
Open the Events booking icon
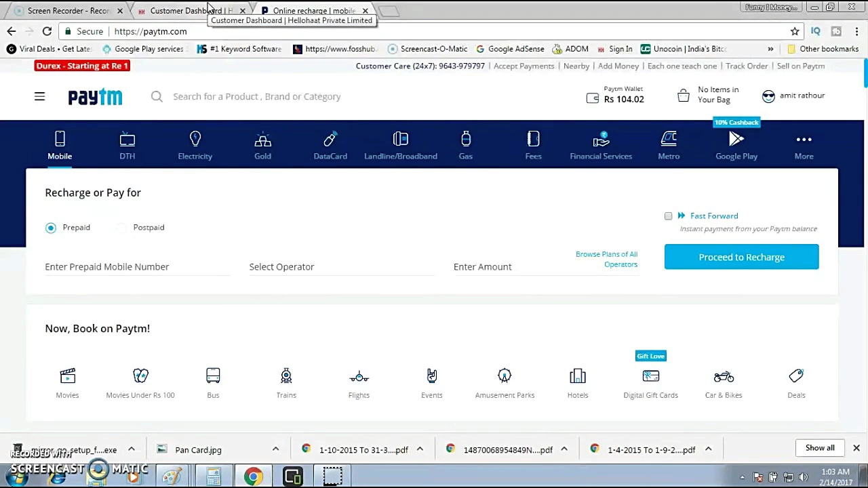(x=432, y=377)
